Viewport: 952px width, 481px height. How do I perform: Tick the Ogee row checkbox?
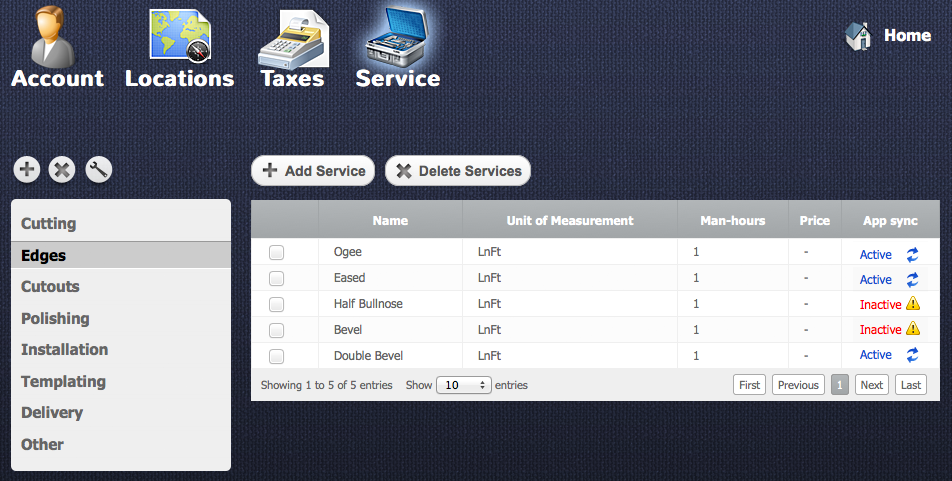pyautogui.click(x=276, y=252)
